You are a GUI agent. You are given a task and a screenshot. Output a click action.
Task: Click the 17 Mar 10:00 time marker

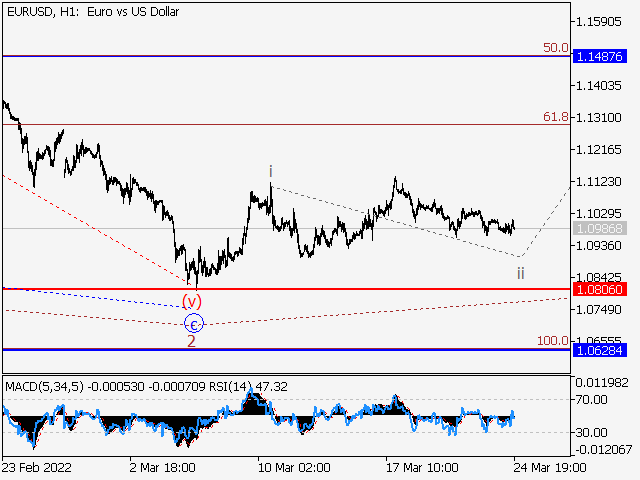(422, 467)
